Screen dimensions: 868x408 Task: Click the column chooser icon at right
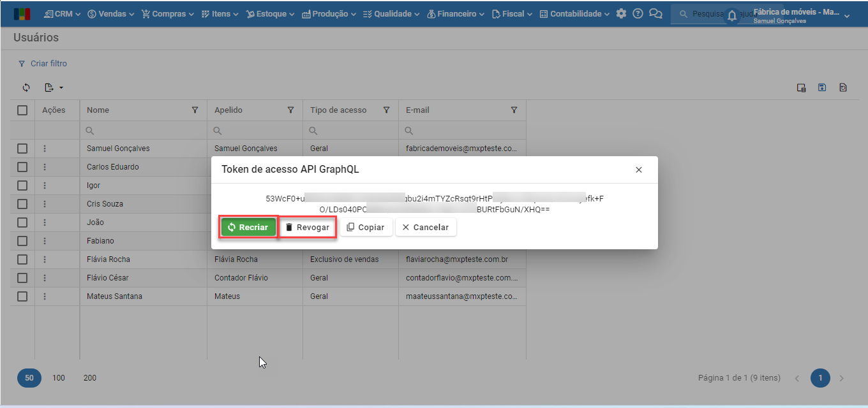point(801,88)
